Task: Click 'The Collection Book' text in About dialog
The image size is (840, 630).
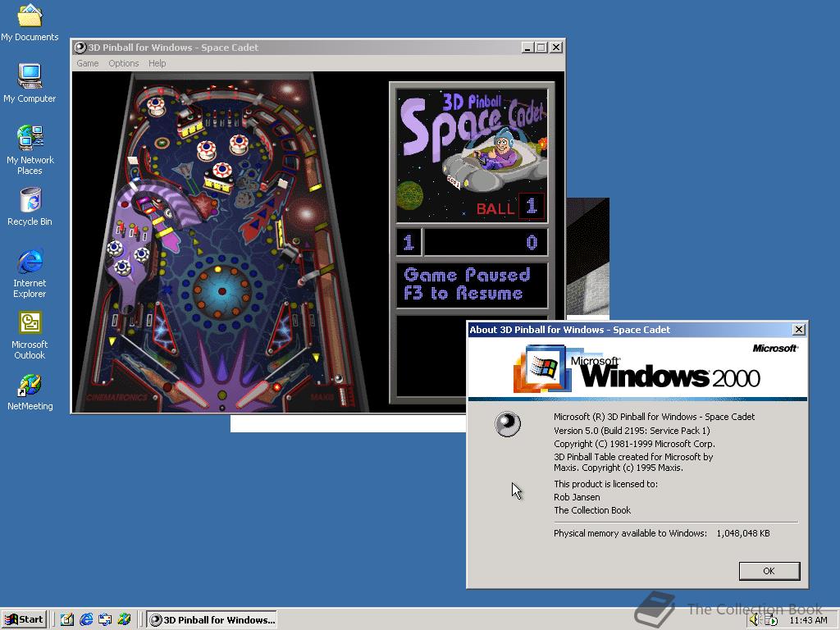Action: (592, 510)
